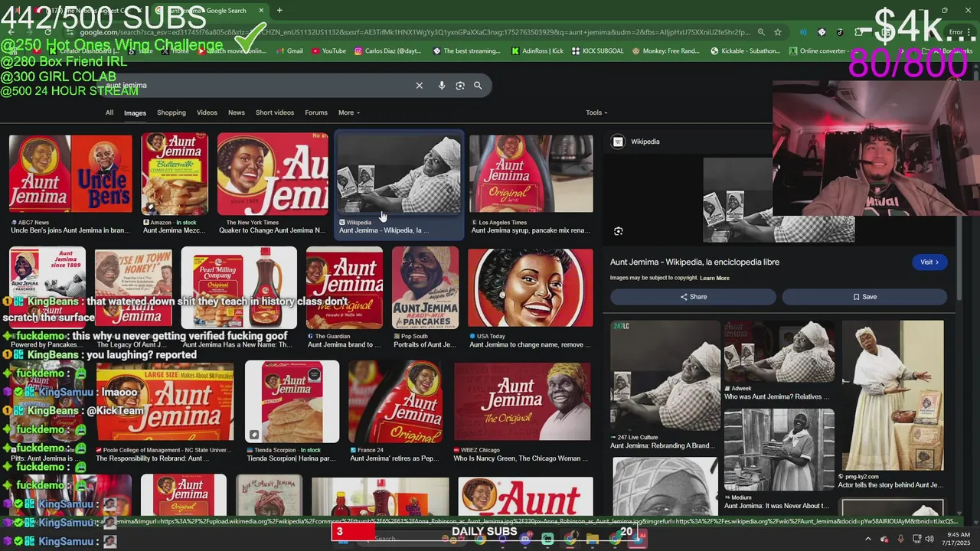Open The New York Times Aunt Jemima image

click(273, 174)
